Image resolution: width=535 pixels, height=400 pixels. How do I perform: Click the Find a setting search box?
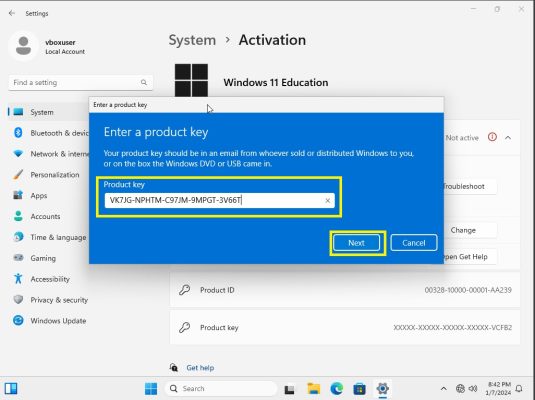81,83
